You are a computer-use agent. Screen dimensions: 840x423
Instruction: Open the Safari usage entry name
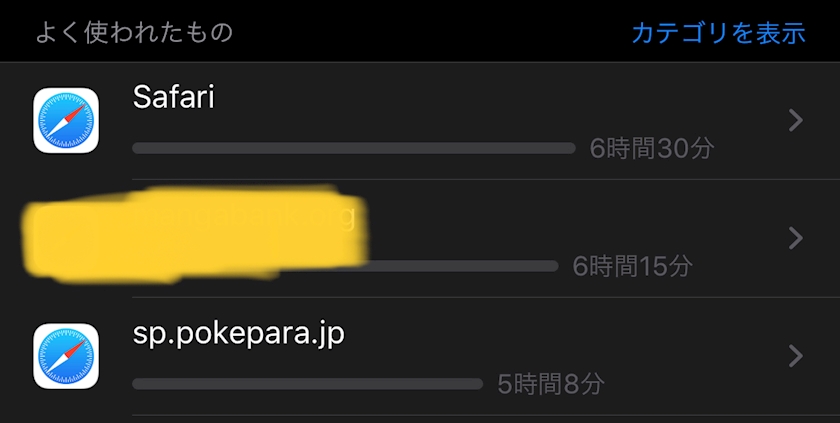[174, 97]
